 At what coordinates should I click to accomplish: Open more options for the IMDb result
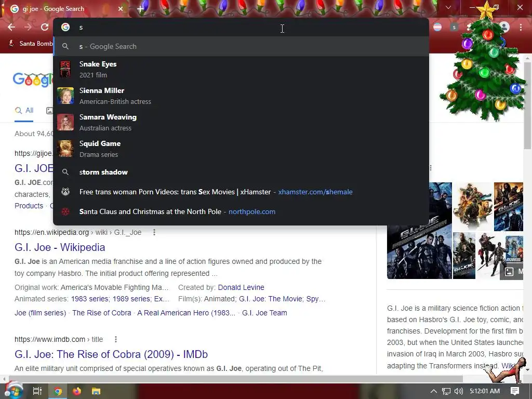pyautogui.click(x=116, y=339)
